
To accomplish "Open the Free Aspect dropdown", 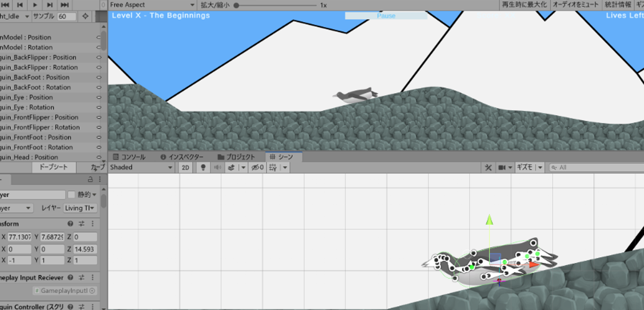I will 152,5.
